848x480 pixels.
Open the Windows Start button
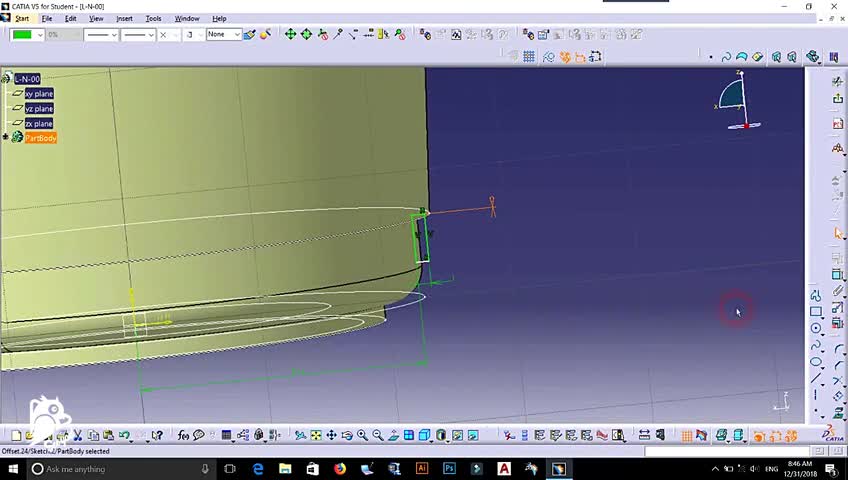point(13,469)
